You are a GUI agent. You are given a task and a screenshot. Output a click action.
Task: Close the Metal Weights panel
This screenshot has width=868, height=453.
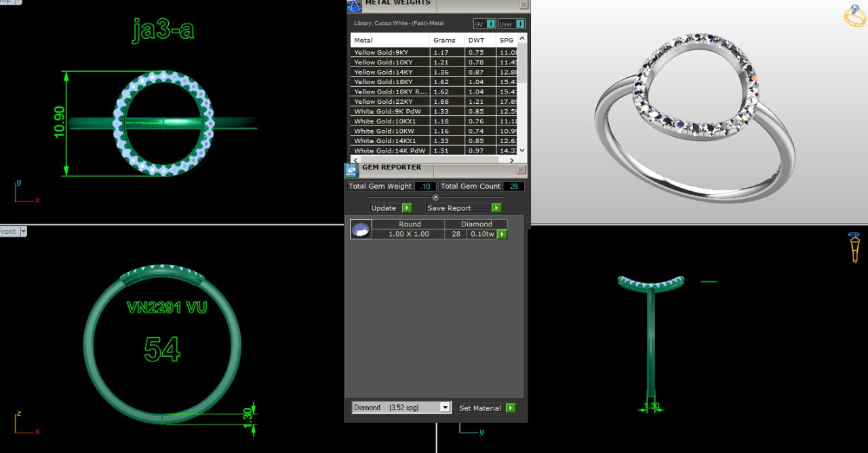pos(524,5)
